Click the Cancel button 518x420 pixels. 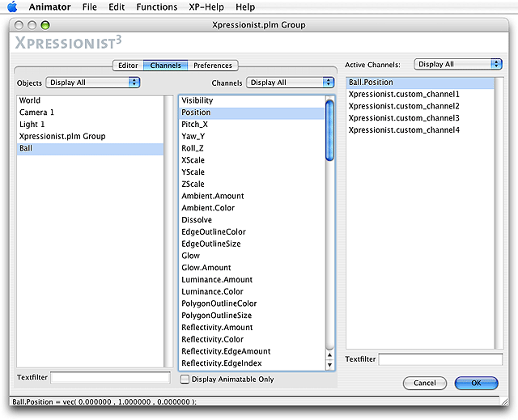(425, 383)
